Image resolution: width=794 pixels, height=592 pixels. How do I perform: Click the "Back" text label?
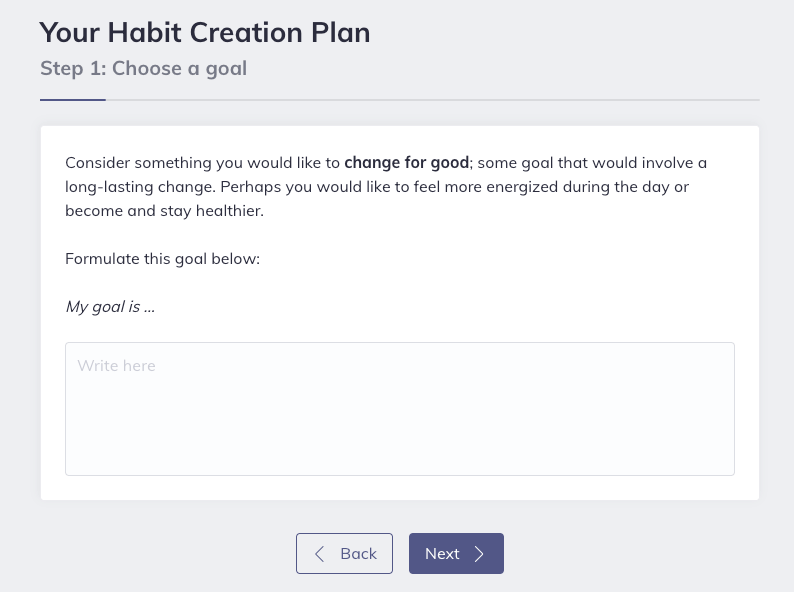point(358,554)
